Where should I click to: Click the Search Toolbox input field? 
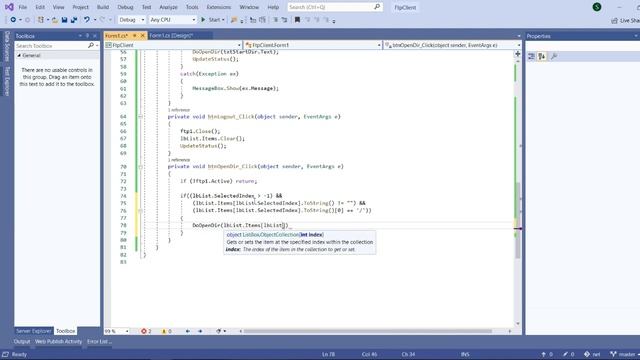click(51, 46)
